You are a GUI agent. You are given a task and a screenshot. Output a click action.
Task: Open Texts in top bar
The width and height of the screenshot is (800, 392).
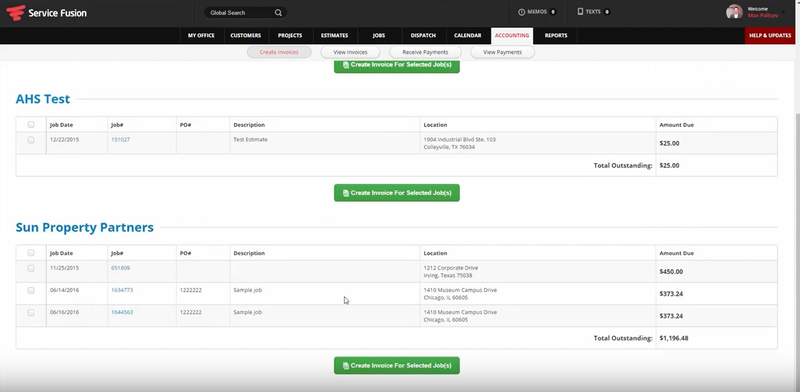coord(593,12)
